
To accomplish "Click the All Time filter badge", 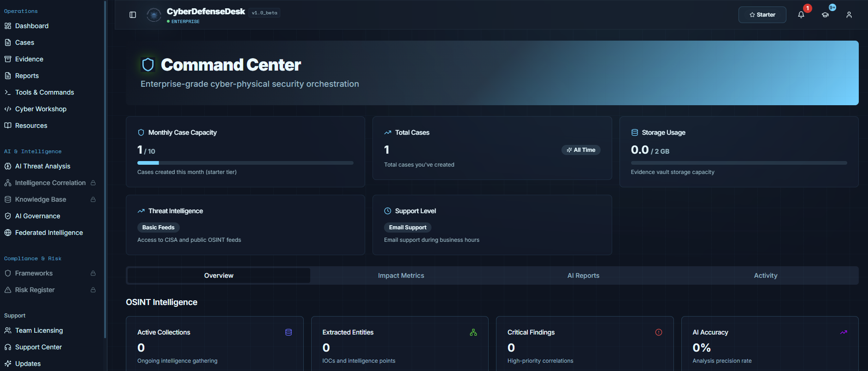I will (x=581, y=150).
